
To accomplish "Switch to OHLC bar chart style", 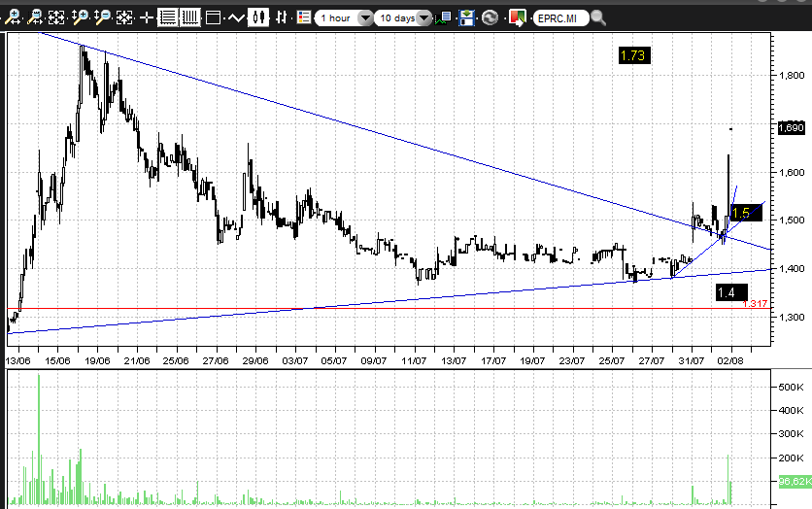I will [x=281, y=17].
